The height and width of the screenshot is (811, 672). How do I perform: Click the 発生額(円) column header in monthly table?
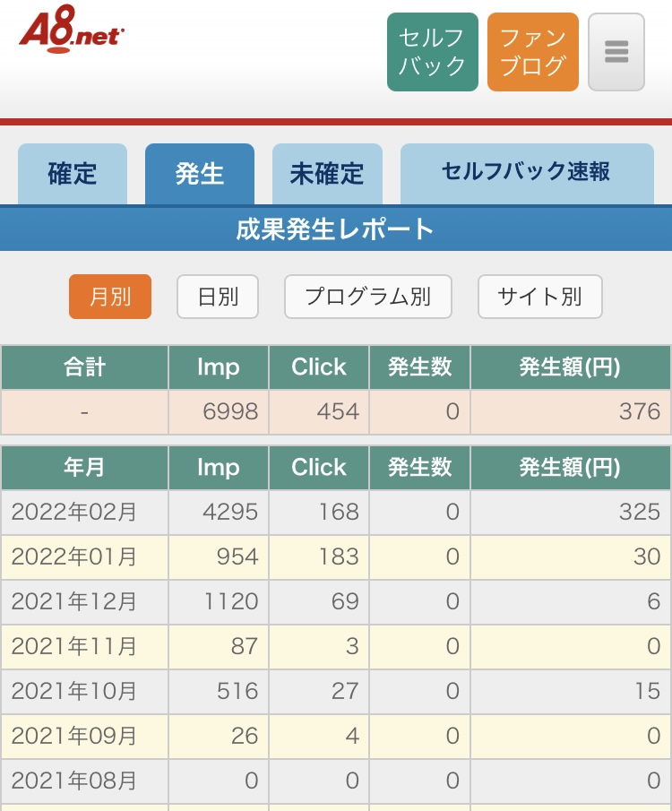coord(570,468)
